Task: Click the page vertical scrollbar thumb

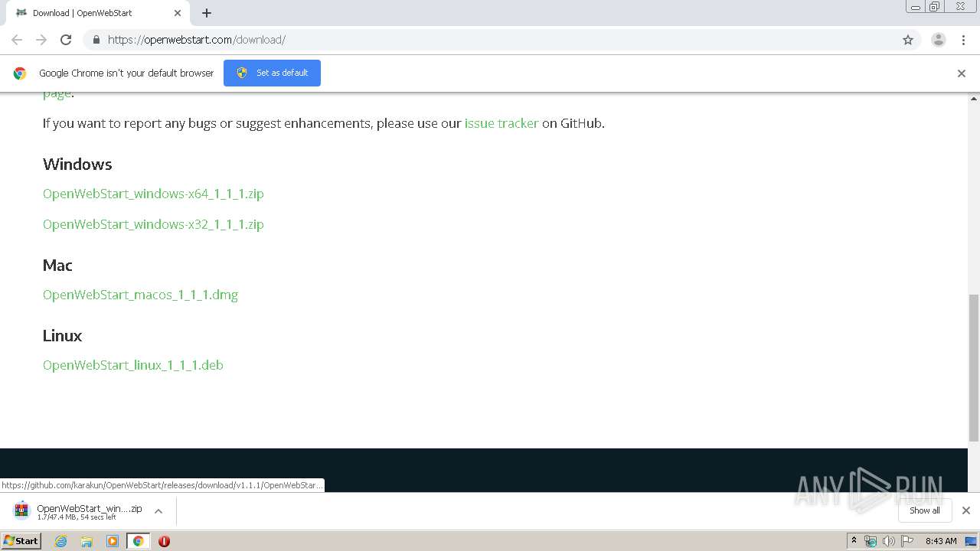Action: pos(974,368)
